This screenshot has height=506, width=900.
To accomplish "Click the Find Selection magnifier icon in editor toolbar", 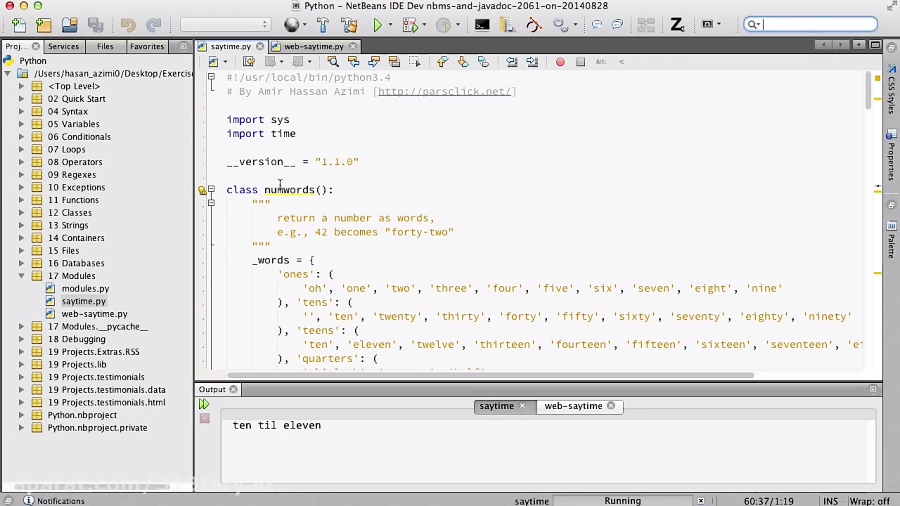I will point(332,62).
